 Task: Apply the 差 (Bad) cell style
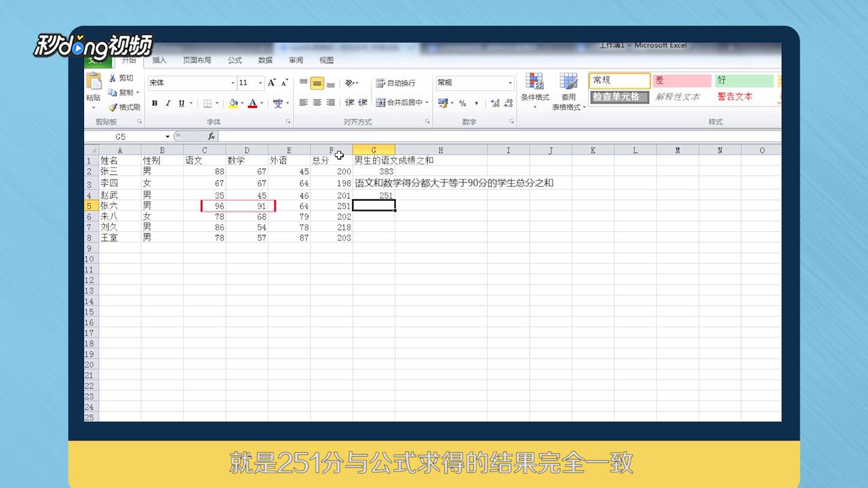682,81
